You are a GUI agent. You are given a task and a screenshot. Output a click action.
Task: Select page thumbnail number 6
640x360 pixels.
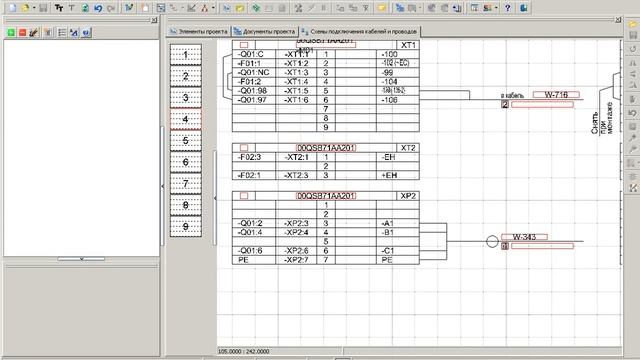point(186,162)
